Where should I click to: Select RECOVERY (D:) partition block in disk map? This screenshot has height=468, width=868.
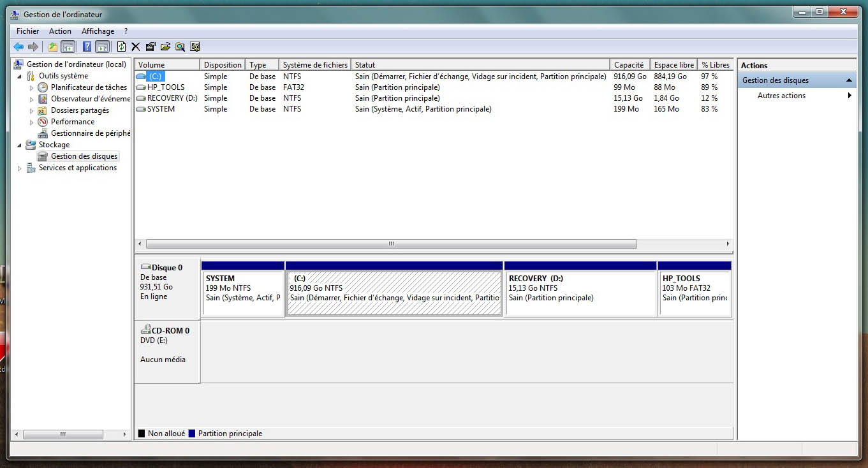click(x=580, y=288)
